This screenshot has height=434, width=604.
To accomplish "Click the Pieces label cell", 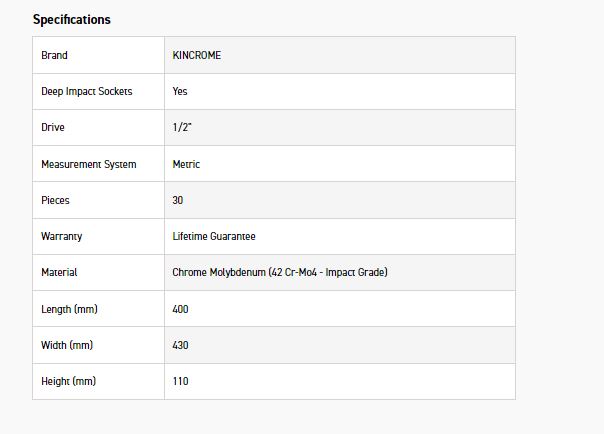I will click(x=55, y=200).
